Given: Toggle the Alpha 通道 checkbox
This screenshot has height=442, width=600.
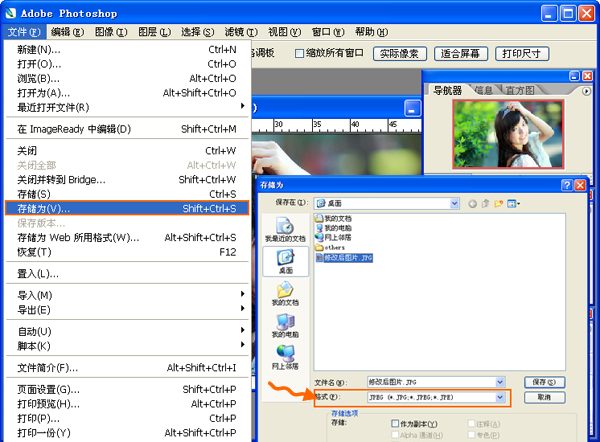Looking at the screenshot, I should [x=395, y=435].
